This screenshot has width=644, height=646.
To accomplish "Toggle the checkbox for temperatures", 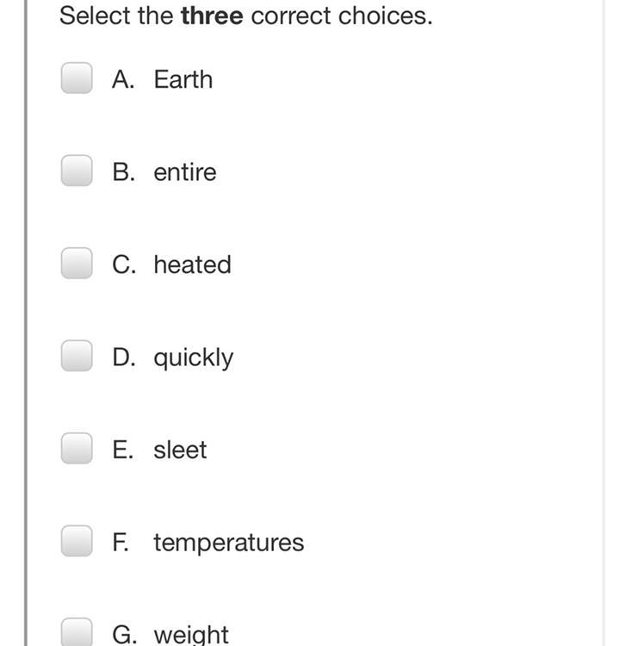I will [x=77, y=542].
